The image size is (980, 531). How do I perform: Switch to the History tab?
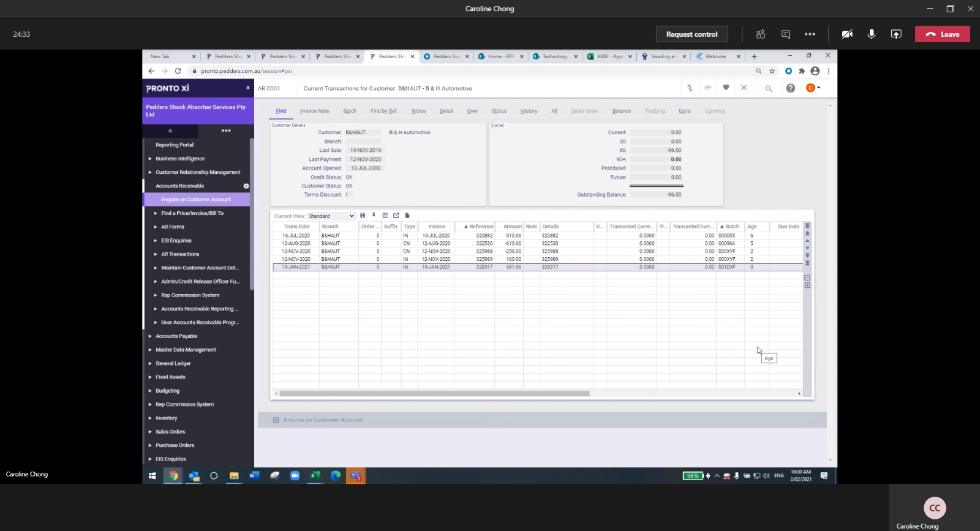529,111
